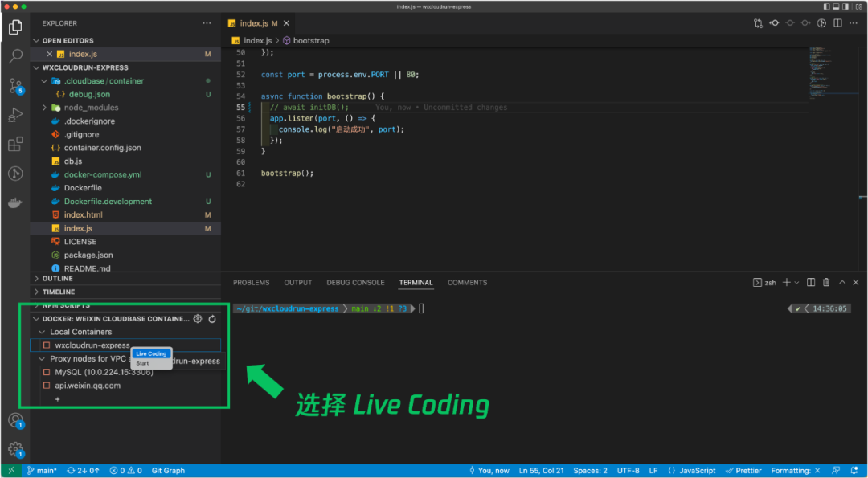
Task: Open Source Control view with badge 5
Action: click(x=15, y=86)
